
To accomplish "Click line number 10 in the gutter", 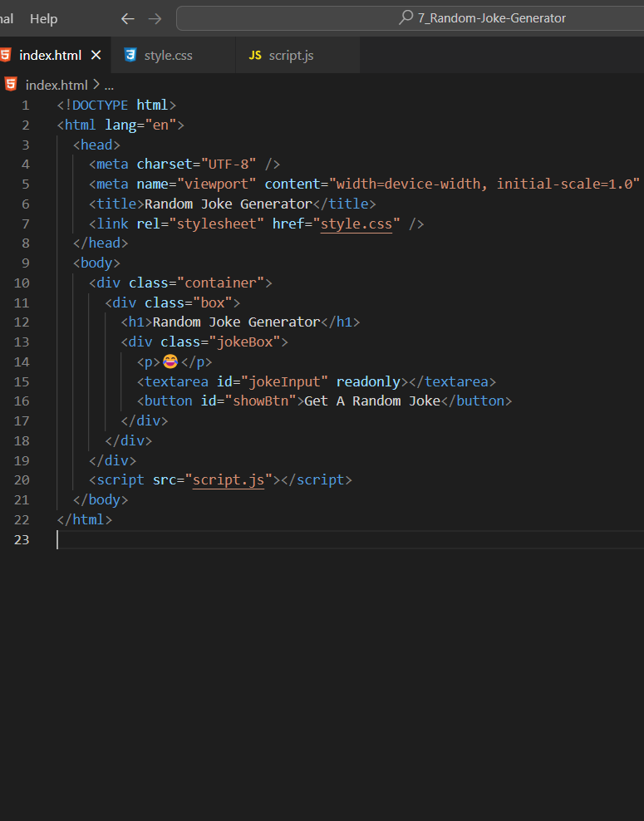I will pyautogui.click(x=22, y=283).
